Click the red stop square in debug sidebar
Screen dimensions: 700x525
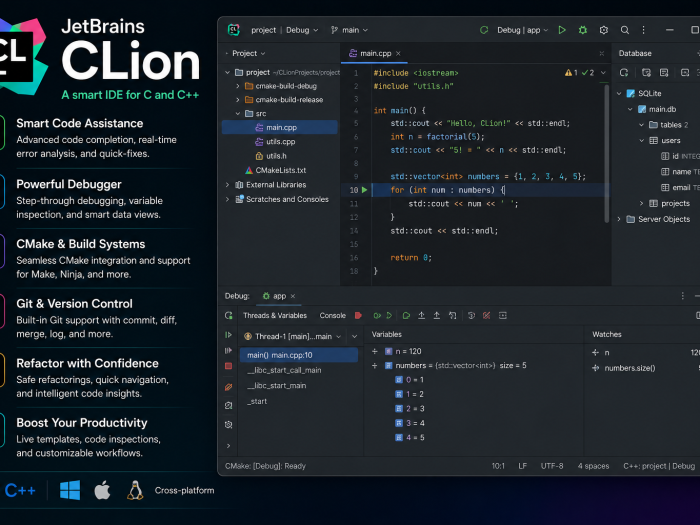[229, 366]
